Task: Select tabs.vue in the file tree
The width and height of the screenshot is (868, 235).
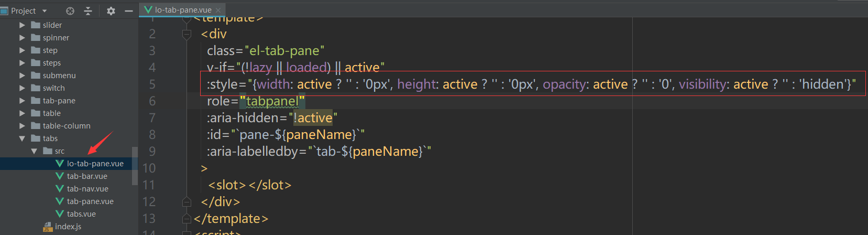Action: click(81, 214)
